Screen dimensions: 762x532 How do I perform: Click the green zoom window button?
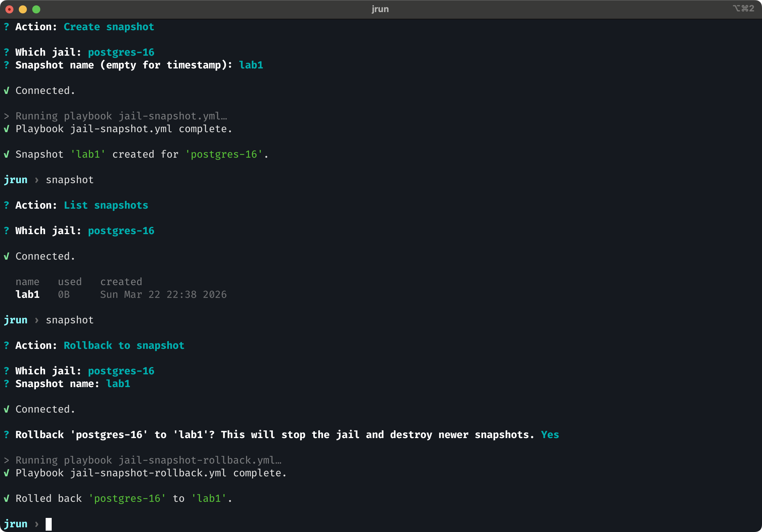pyautogui.click(x=36, y=9)
